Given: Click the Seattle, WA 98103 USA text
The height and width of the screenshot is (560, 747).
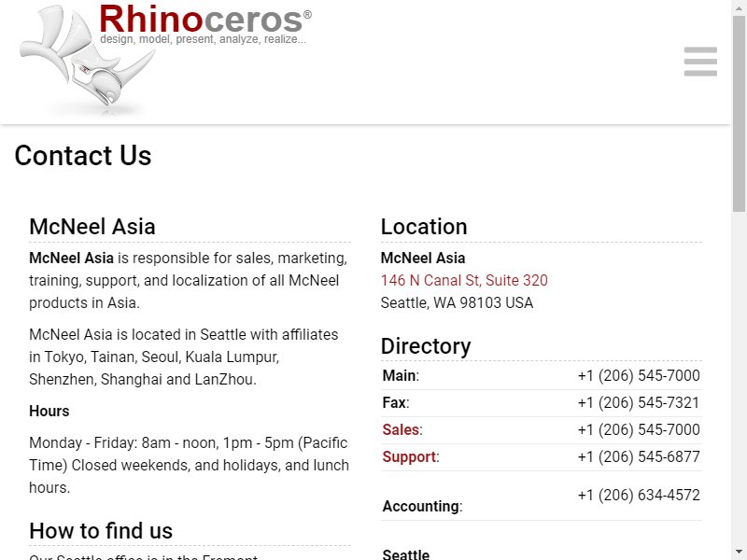Looking at the screenshot, I should pyautogui.click(x=457, y=302).
